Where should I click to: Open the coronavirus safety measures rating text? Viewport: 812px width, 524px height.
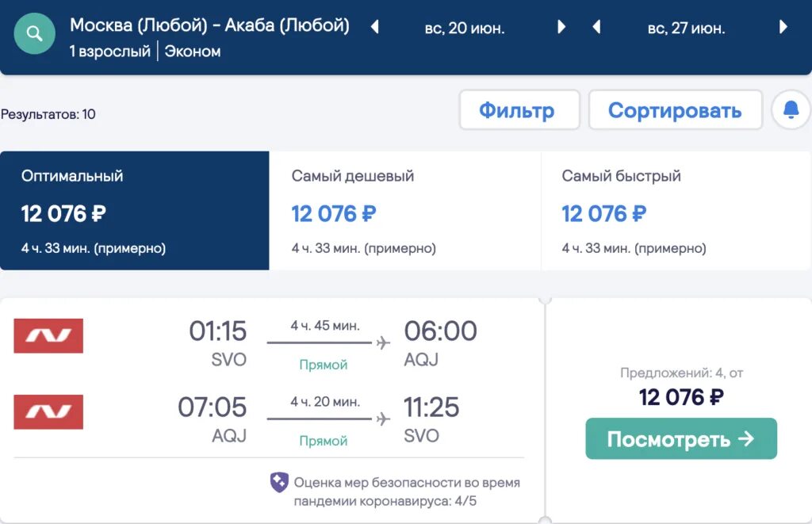(407, 491)
